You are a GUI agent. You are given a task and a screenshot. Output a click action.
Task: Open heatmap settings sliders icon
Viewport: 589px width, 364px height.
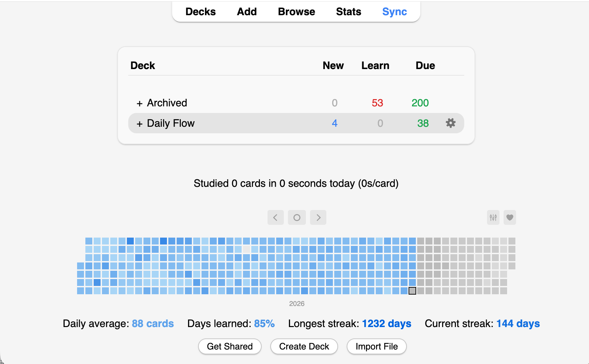[x=493, y=218]
